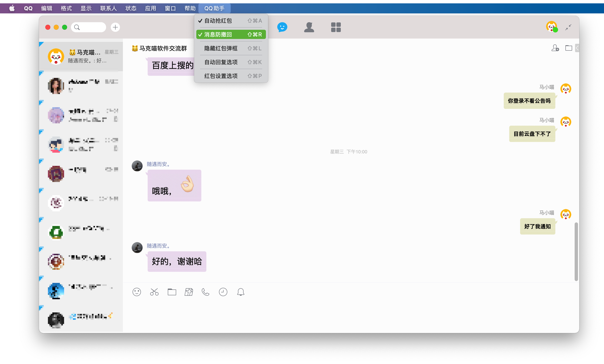Invite member with add-person icon
Screen dimensions: 604x364
click(x=555, y=48)
